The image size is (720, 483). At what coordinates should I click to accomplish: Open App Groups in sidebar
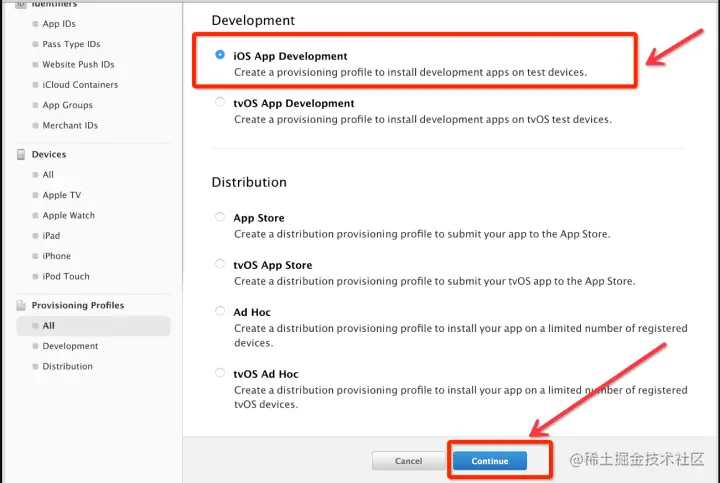click(68, 105)
